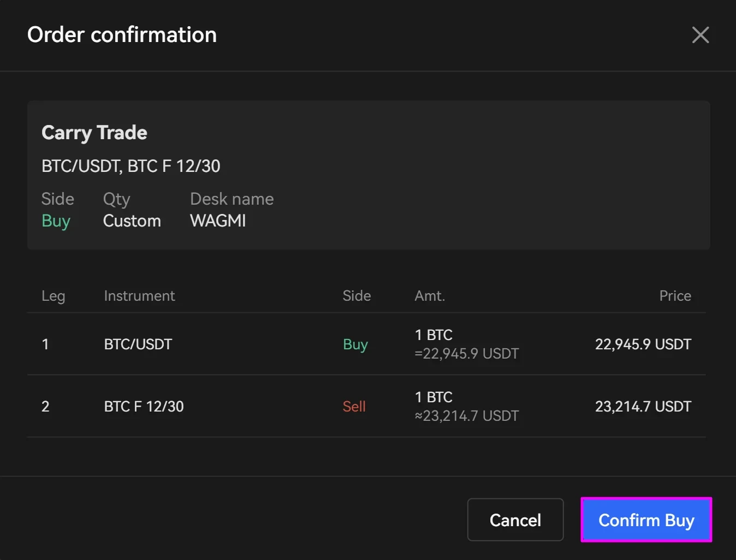Viewport: 736px width, 560px height.
Task: Click the Carry Trade heading
Action: point(94,133)
